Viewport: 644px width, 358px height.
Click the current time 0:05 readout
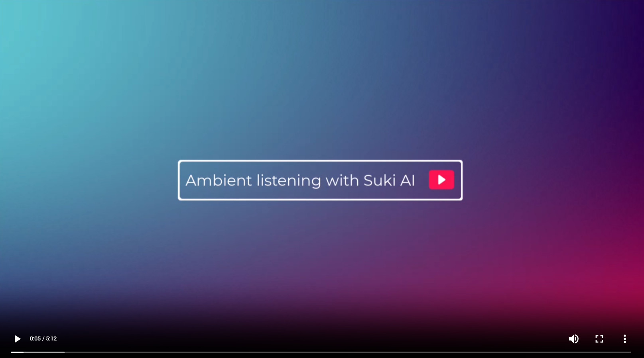(35, 338)
